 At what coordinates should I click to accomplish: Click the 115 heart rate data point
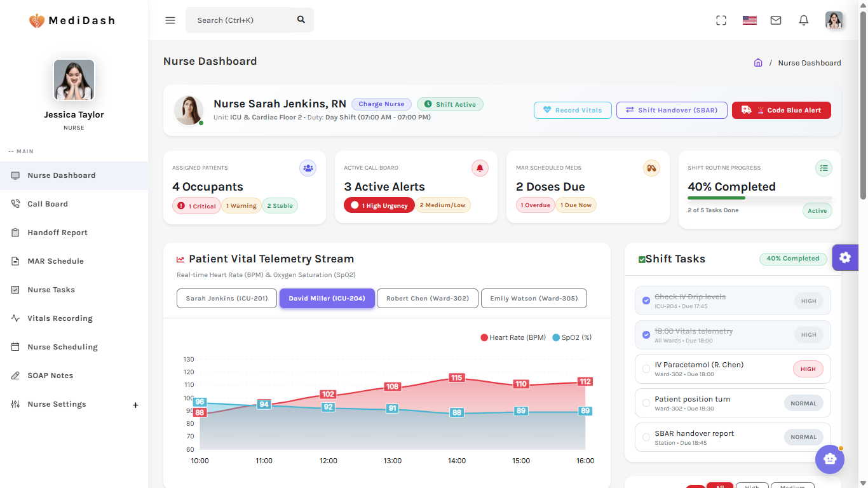[x=456, y=377]
